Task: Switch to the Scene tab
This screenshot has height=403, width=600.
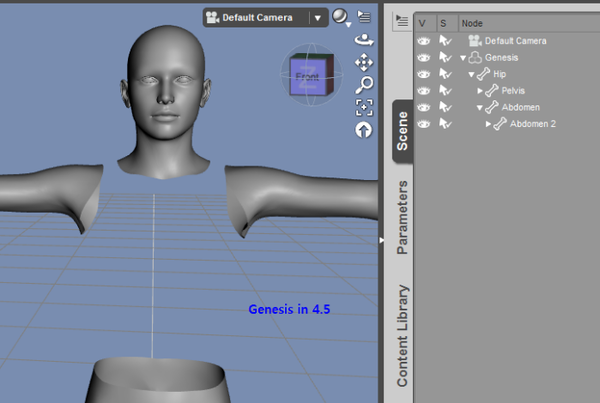Action: coord(403,131)
